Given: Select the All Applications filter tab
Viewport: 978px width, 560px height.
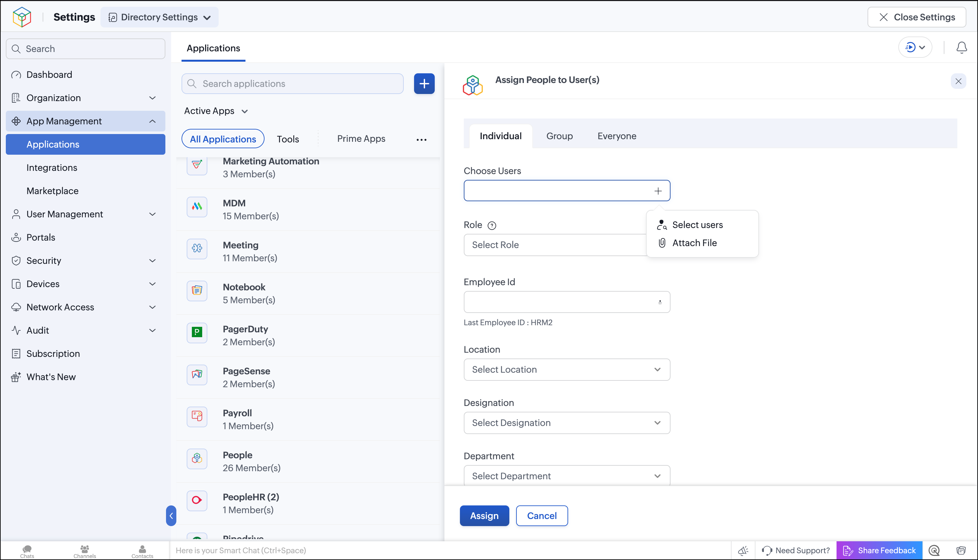Looking at the screenshot, I should [223, 139].
